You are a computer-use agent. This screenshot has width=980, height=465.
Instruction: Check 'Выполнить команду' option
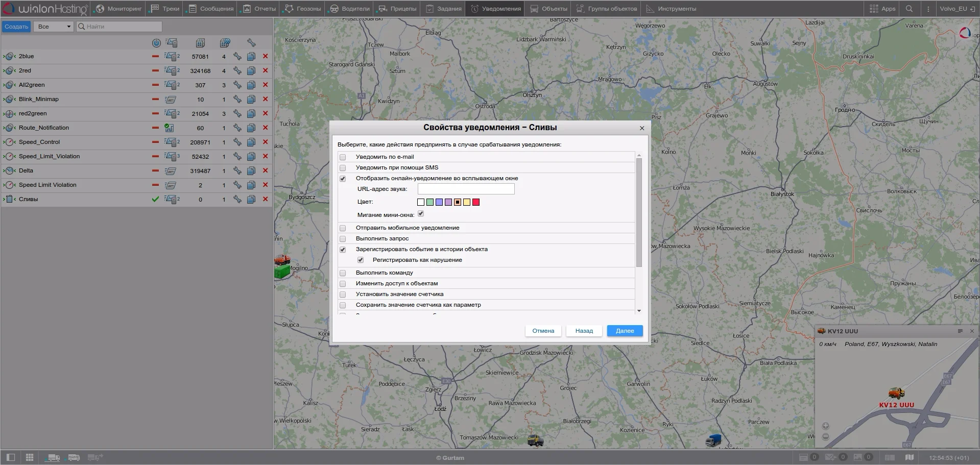point(343,273)
